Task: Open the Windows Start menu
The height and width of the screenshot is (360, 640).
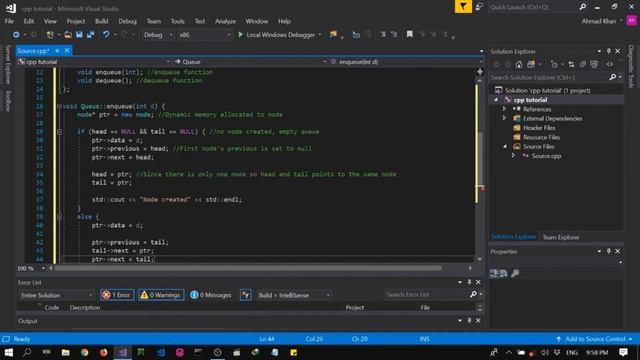Action: (x=8, y=352)
